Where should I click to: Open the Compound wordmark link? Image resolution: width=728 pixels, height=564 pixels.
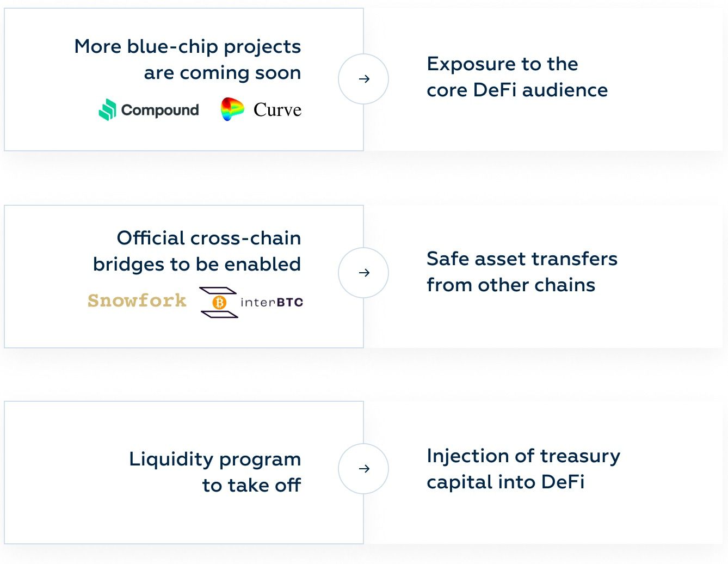point(160,110)
